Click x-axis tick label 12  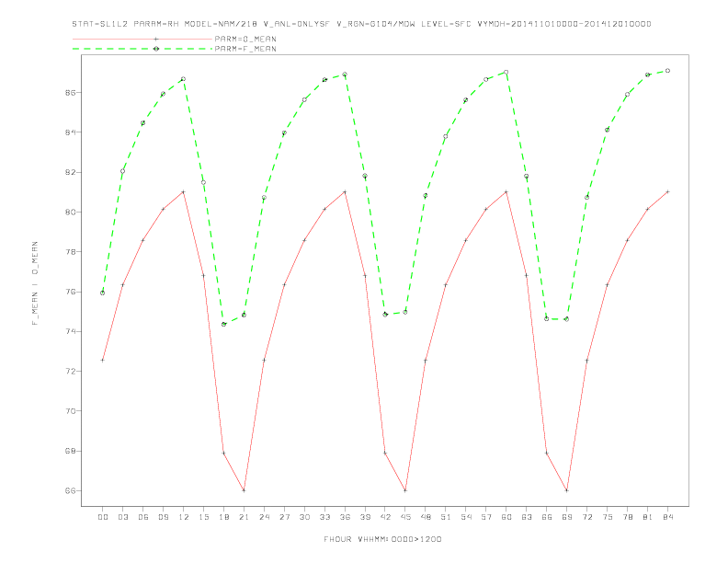tap(184, 517)
